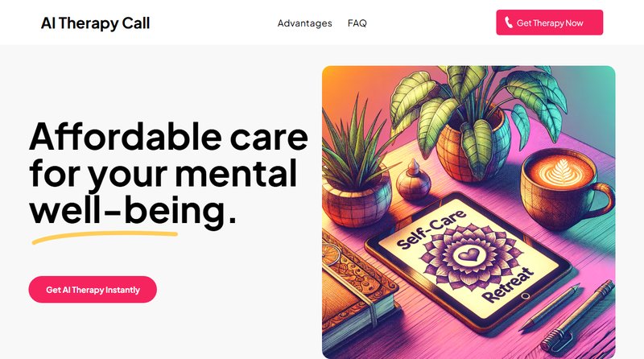Click the Retreat text on tablet screen
This screenshot has width=644, height=359.
coord(508,284)
